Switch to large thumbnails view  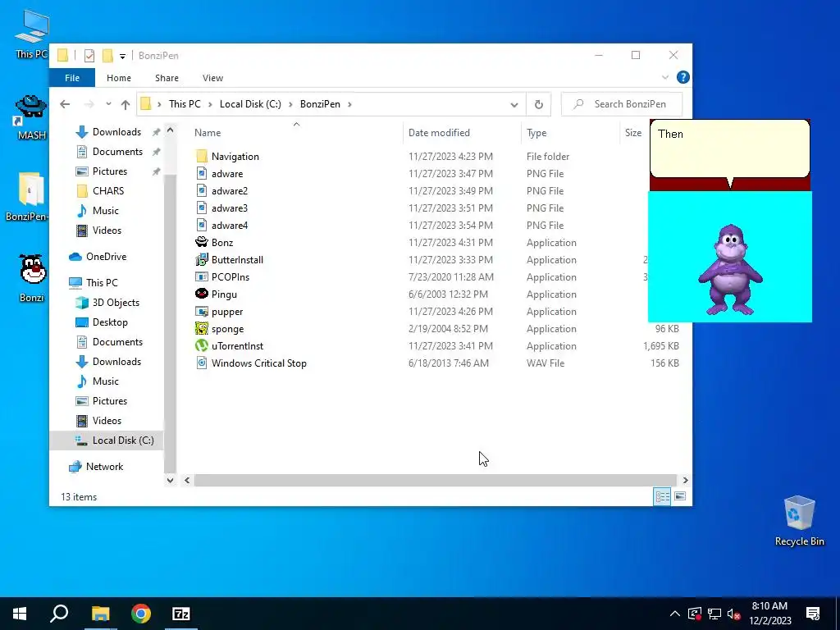pyautogui.click(x=680, y=496)
